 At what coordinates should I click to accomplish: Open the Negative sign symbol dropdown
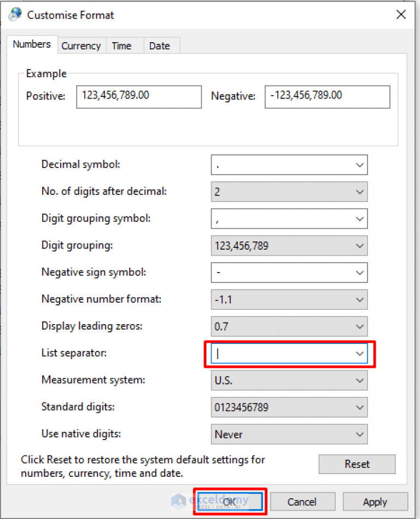tap(289, 273)
